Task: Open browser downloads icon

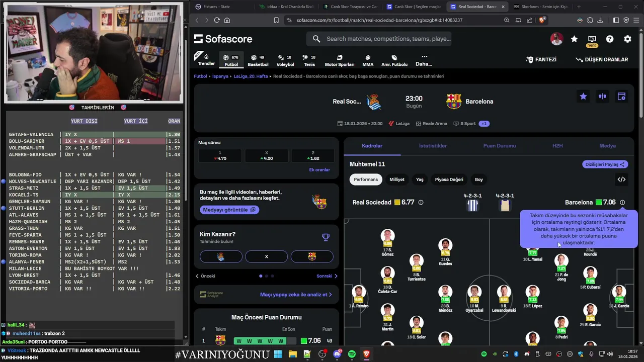Action: point(601,20)
